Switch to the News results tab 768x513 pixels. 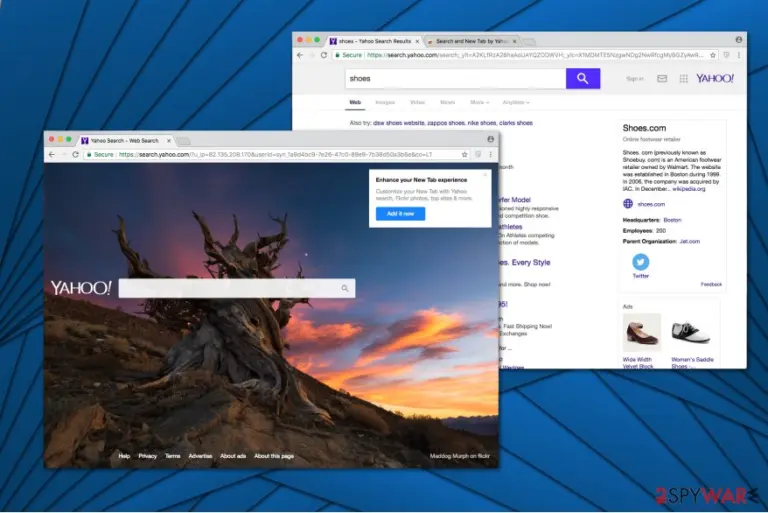(447, 102)
